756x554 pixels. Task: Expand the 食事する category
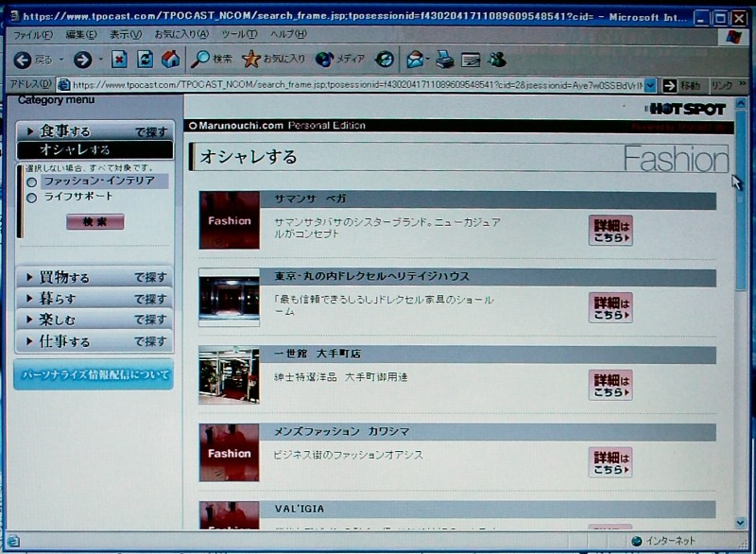(x=95, y=130)
